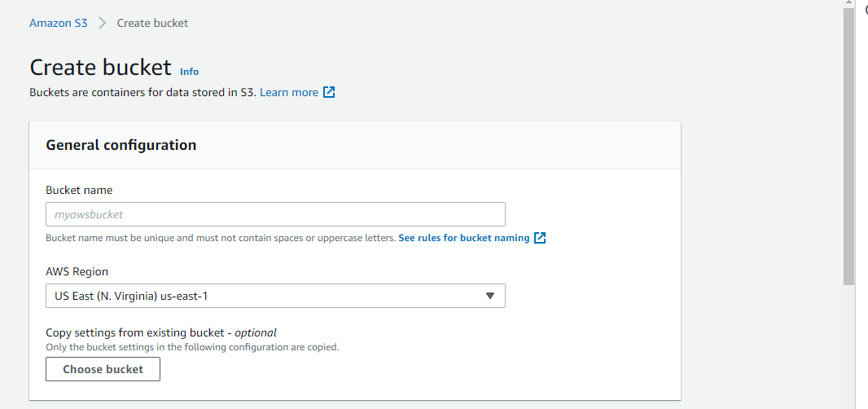Click the General configuration heading

[121, 145]
